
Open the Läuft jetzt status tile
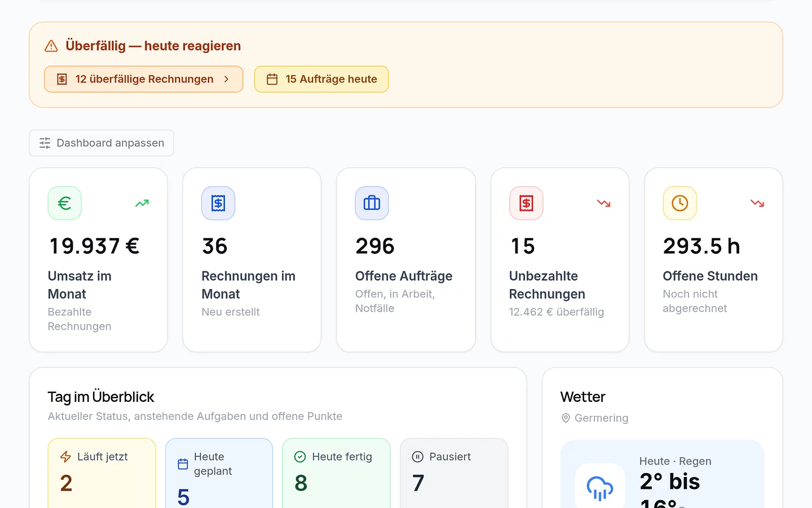click(x=102, y=473)
